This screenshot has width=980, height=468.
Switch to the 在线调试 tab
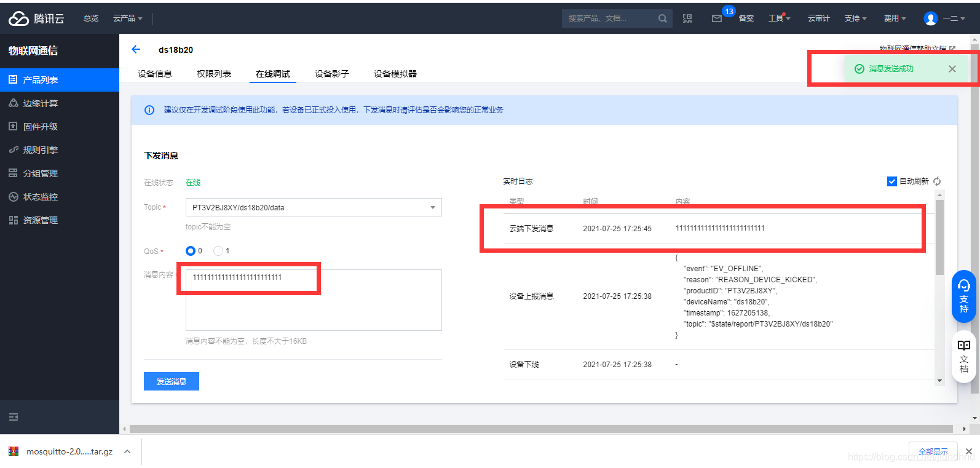pos(273,74)
